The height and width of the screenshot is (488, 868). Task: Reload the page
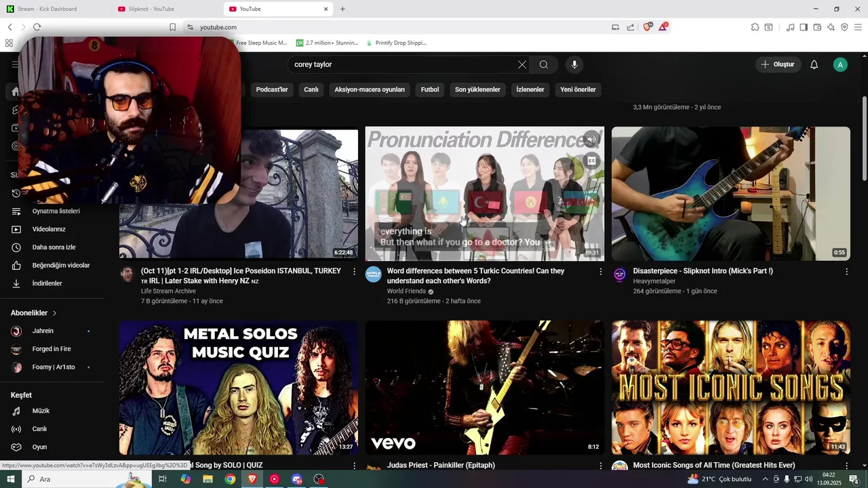(37, 27)
